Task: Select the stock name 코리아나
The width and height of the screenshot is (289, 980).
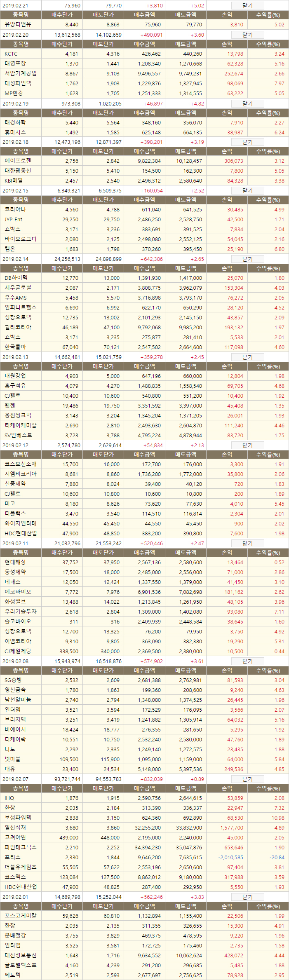Action: point(15,209)
